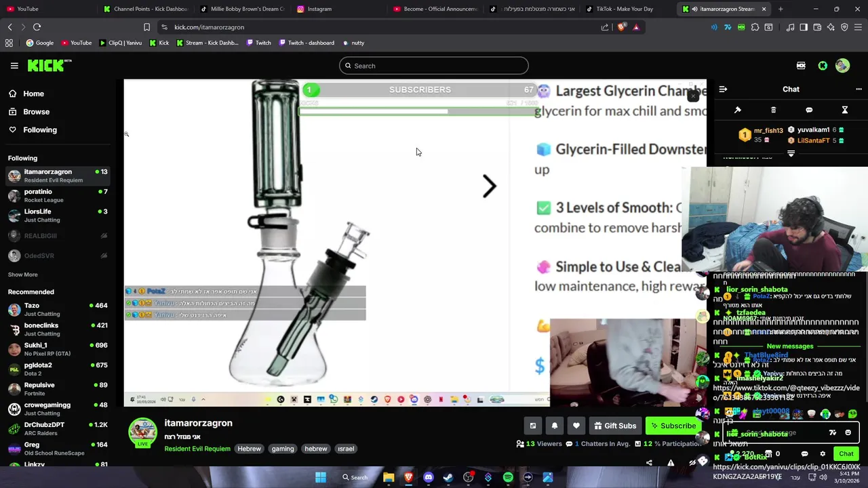Click the Kick search field

click(434, 66)
